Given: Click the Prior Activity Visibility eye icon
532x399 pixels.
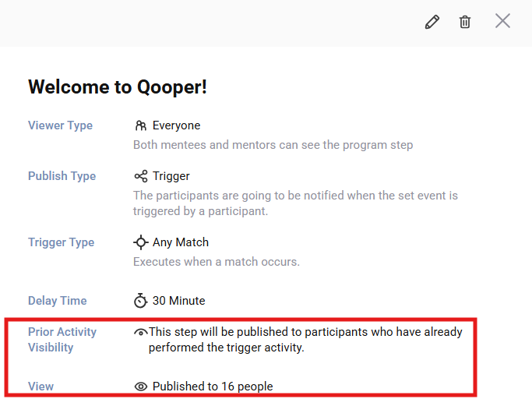Looking at the screenshot, I should point(141,332).
